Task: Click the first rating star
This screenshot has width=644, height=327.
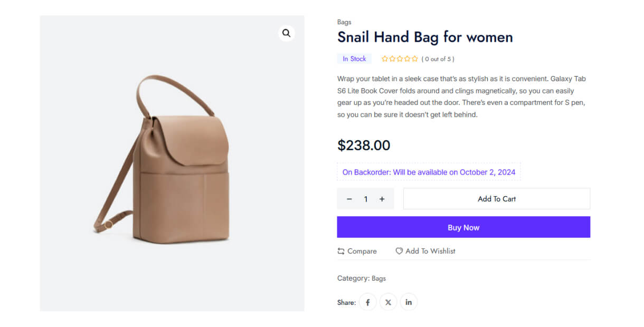Action: (x=385, y=59)
